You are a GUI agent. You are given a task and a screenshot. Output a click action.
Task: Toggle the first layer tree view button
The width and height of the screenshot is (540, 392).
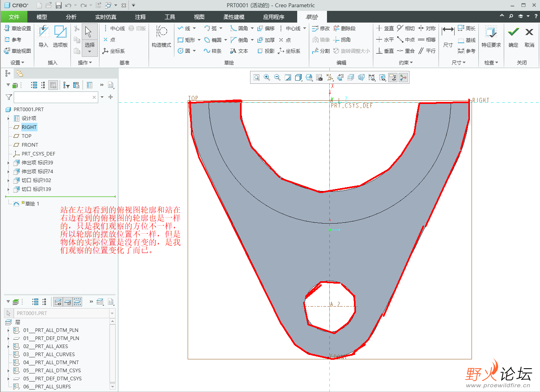[58, 302]
